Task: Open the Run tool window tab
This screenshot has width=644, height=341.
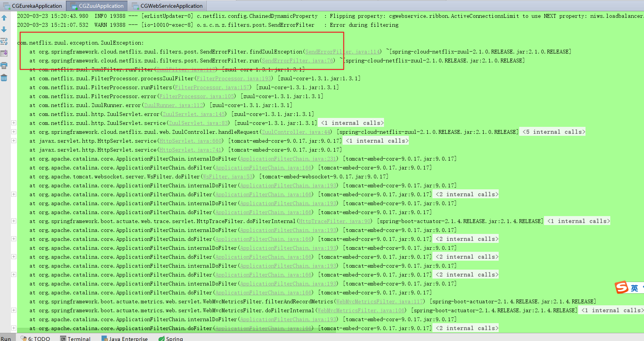Action: (6, 339)
